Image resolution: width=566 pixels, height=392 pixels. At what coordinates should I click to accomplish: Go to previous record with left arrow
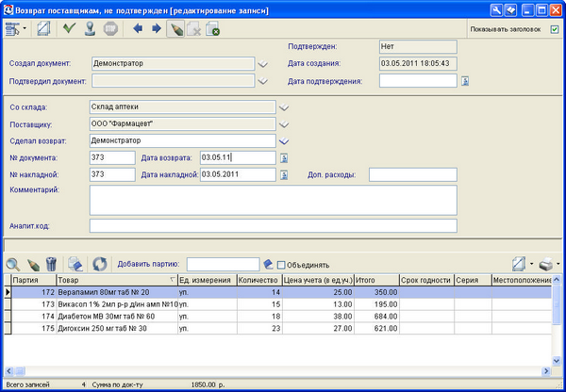pos(138,28)
